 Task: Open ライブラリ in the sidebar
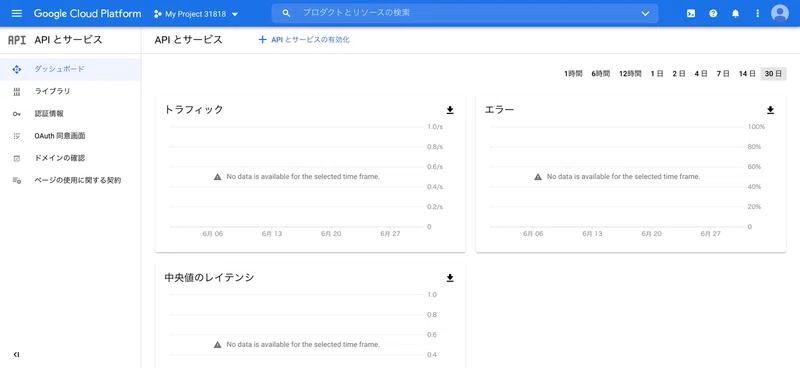click(70, 91)
